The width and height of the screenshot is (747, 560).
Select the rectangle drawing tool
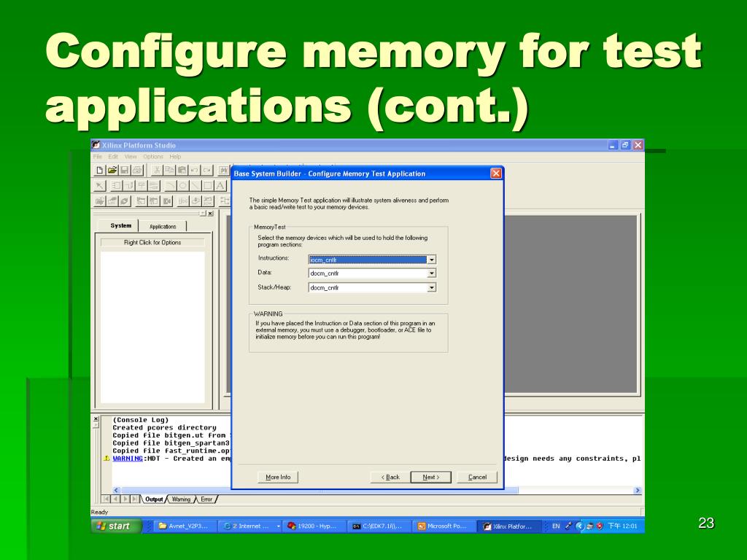[208, 186]
